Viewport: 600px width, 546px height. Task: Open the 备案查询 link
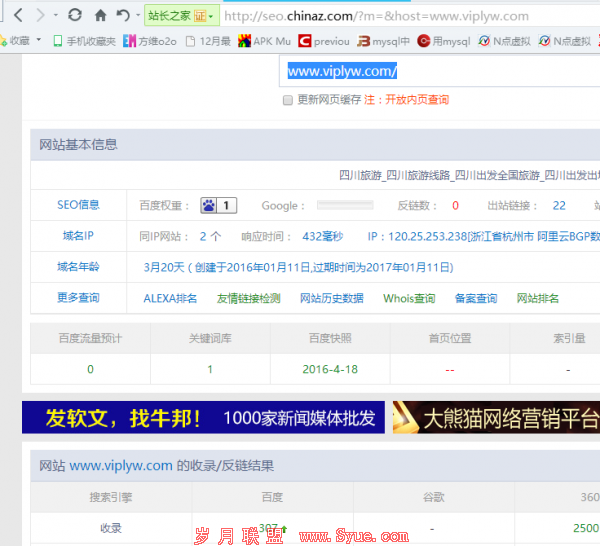[476, 298]
